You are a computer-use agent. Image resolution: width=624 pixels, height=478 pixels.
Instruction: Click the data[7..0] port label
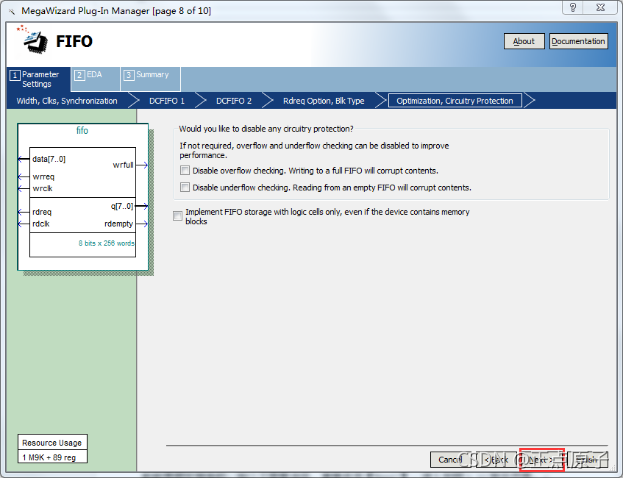[49, 159]
